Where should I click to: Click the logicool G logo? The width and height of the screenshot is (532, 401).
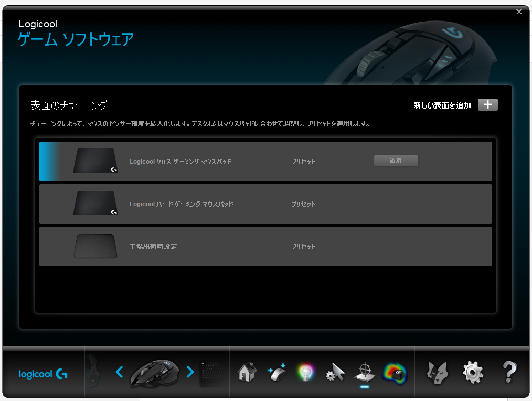coord(44,374)
